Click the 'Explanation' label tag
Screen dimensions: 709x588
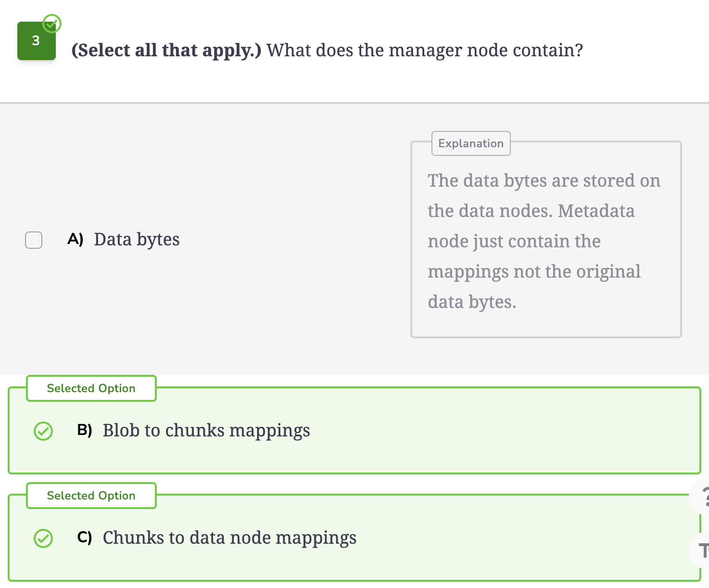click(471, 143)
